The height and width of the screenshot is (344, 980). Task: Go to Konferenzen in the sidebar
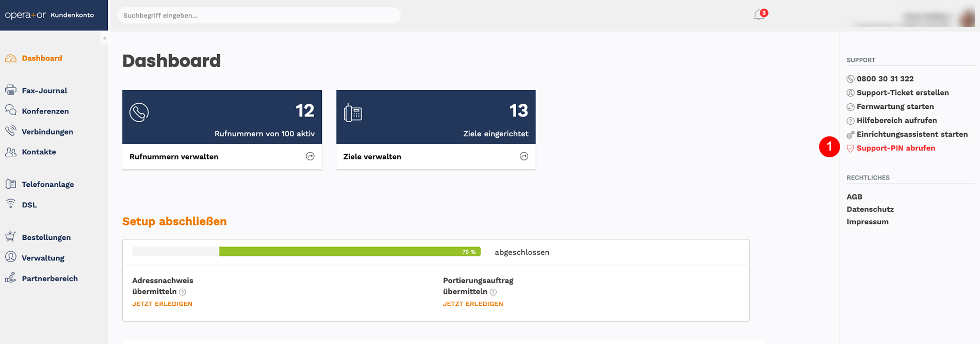coord(45,111)
